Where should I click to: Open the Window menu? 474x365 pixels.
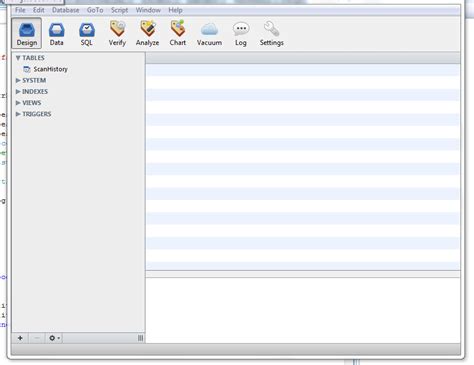point(148,10)
